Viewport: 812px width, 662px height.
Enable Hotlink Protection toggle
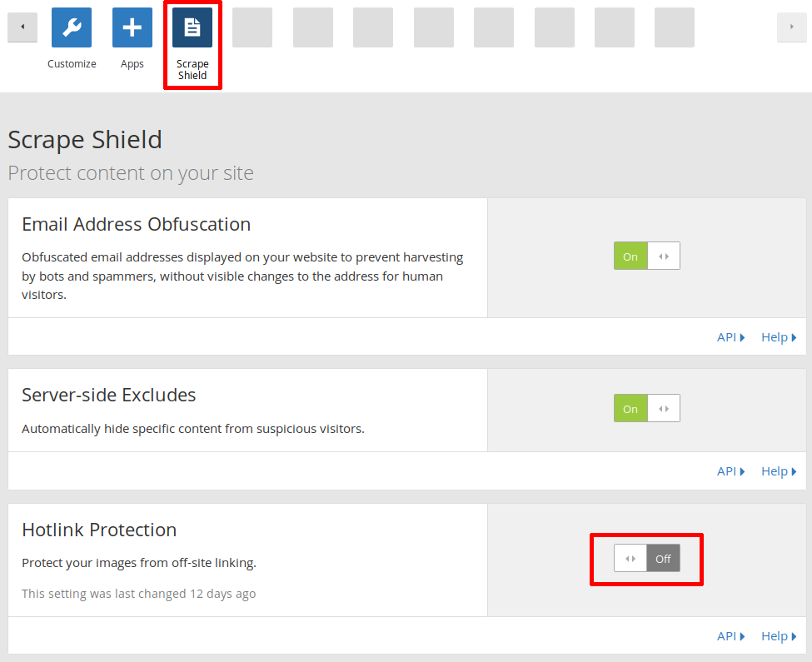point(647,558)
